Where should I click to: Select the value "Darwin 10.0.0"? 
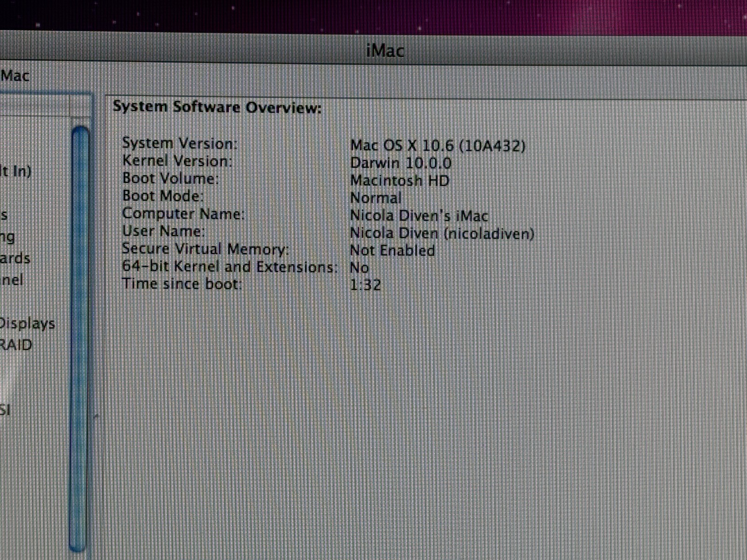[401, 163]
